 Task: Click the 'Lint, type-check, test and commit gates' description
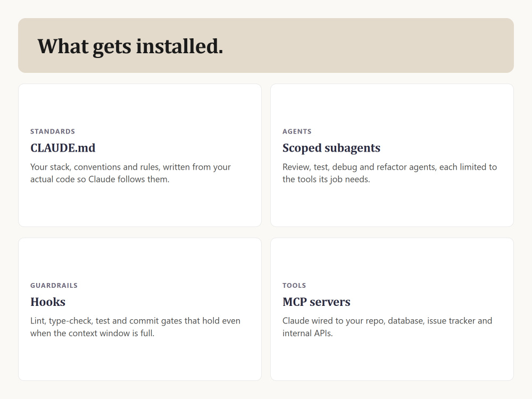[135, 327]
